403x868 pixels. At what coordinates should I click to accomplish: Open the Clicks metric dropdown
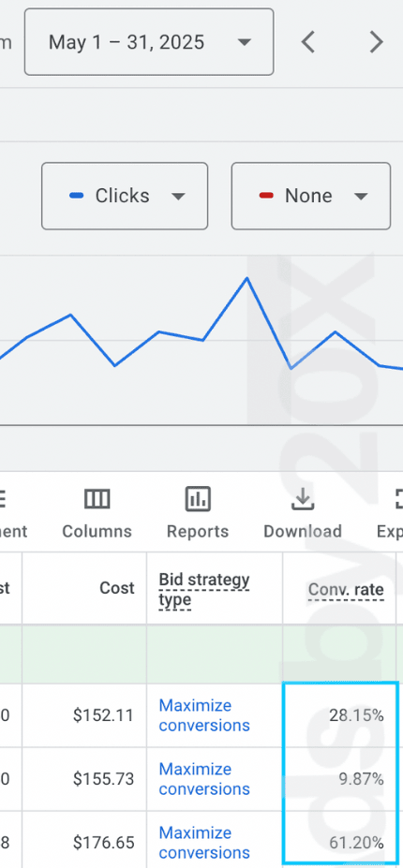tap(125, 196)
